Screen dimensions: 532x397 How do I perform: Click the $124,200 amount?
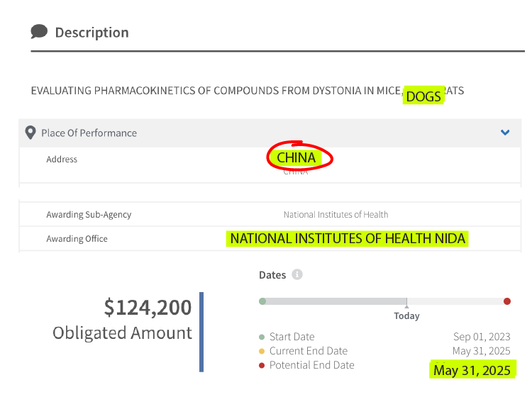pyautogui.click(x=148, y=308)
